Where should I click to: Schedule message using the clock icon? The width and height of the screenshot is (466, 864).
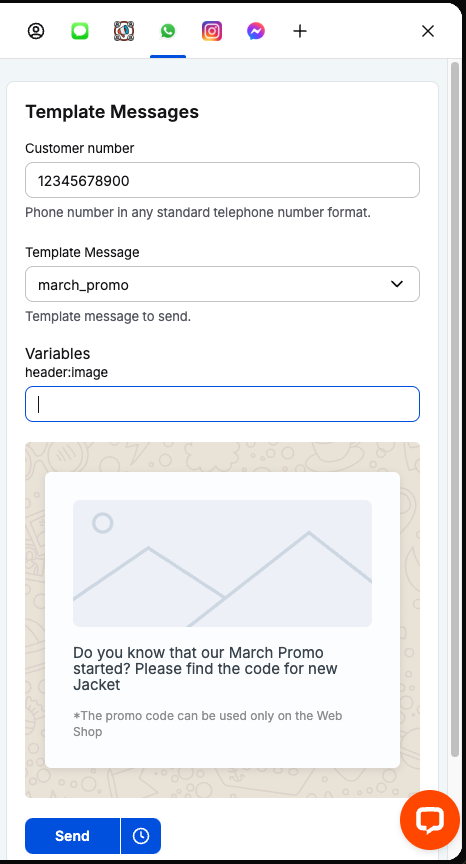pos(141,836)
